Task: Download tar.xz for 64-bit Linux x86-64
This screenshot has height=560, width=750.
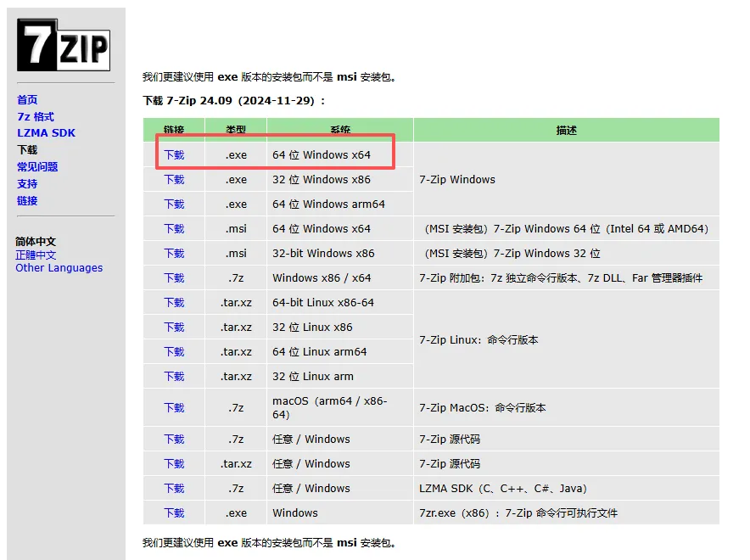Action: pyautogui.click(x=174, y=303)
